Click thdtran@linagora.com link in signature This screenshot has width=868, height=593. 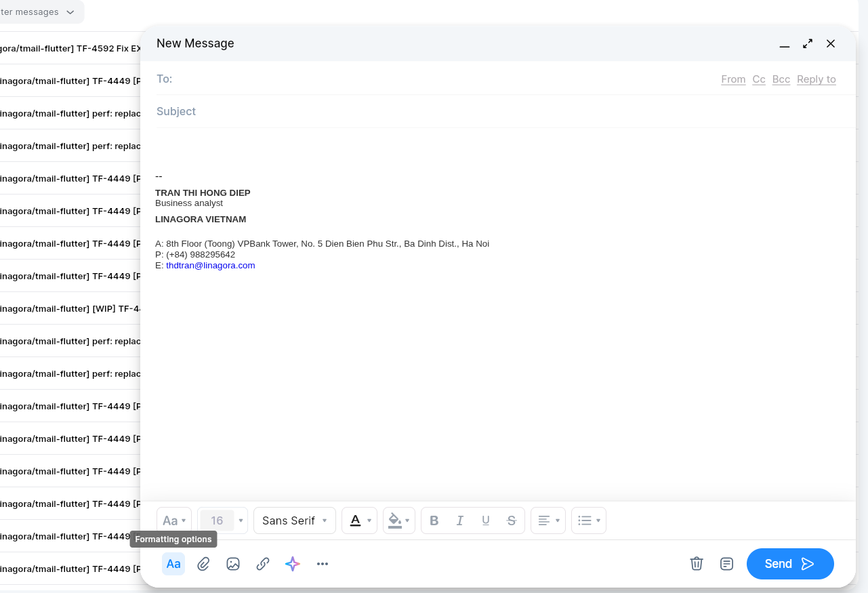click(x=211, y=266)
